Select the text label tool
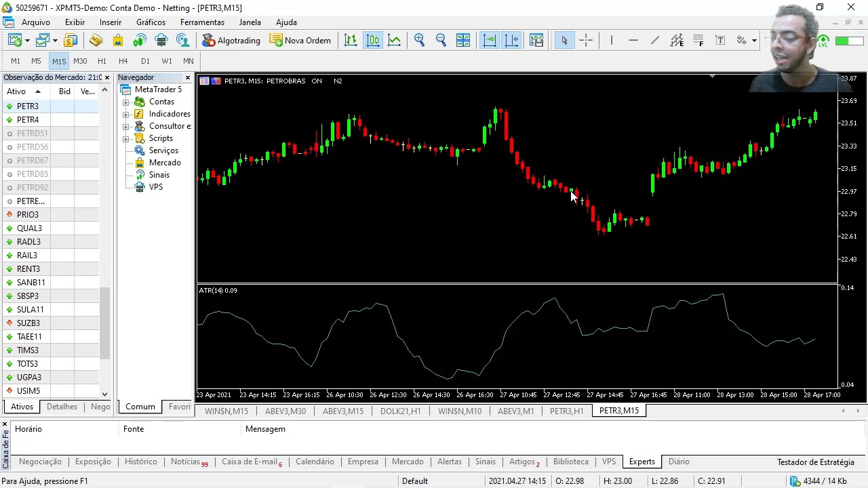The width and height of the screenshot is (868, 488). tap(720, 41)
